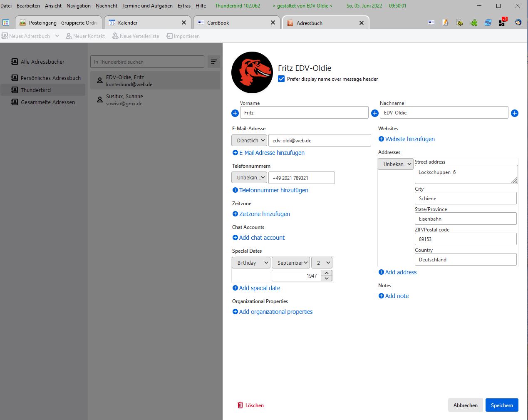Screen dimensions: 528x420
Task: Open the dropdown arrow next to Neues Adressbuch
Action: pos(57,36)
